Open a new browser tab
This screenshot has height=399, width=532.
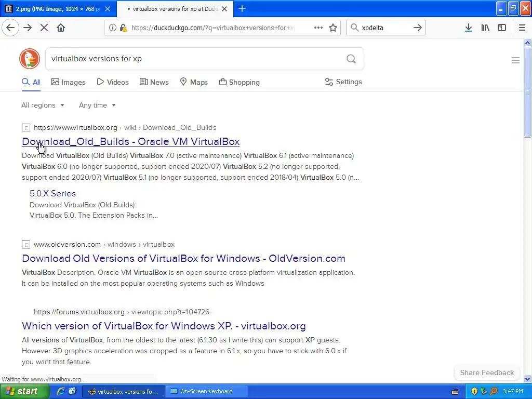pyautogui.click(x=242, y=8)
